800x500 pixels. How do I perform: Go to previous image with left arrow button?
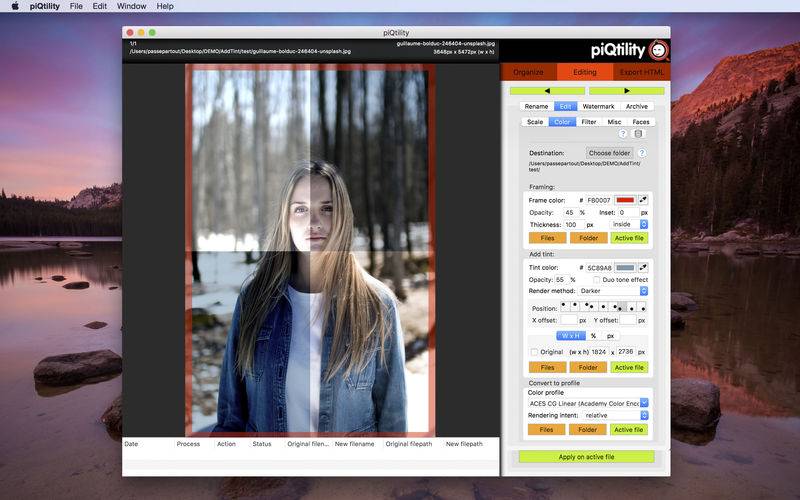coord(547,91)
